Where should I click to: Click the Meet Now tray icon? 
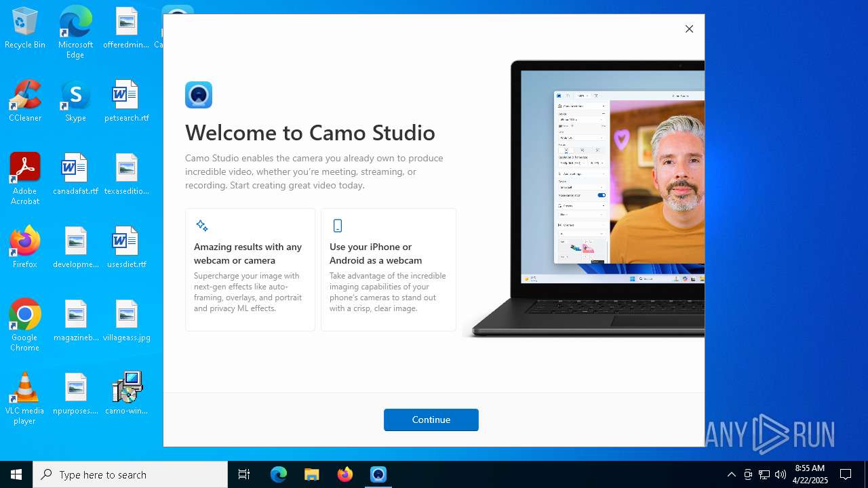coord(748,474)
